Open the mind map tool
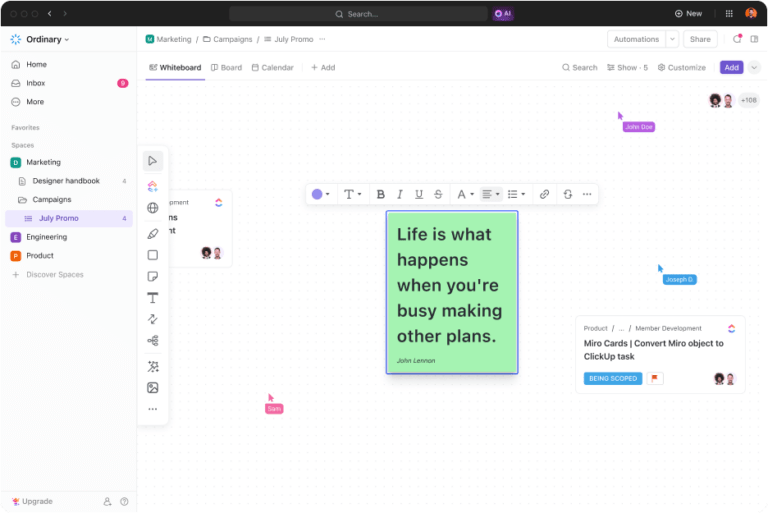 pyautogui.click(x=152, y=341)
